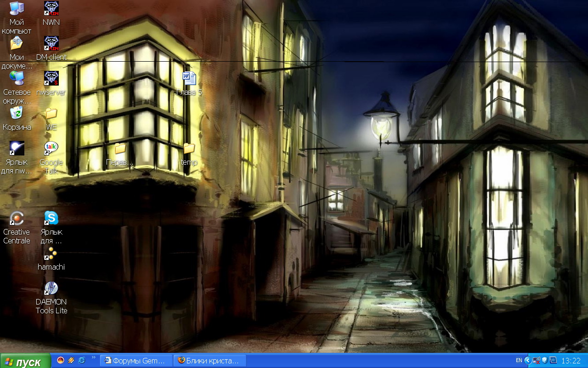
Task: Expand the quick launch overflow chevron
Action: click(x=94, y=357)
